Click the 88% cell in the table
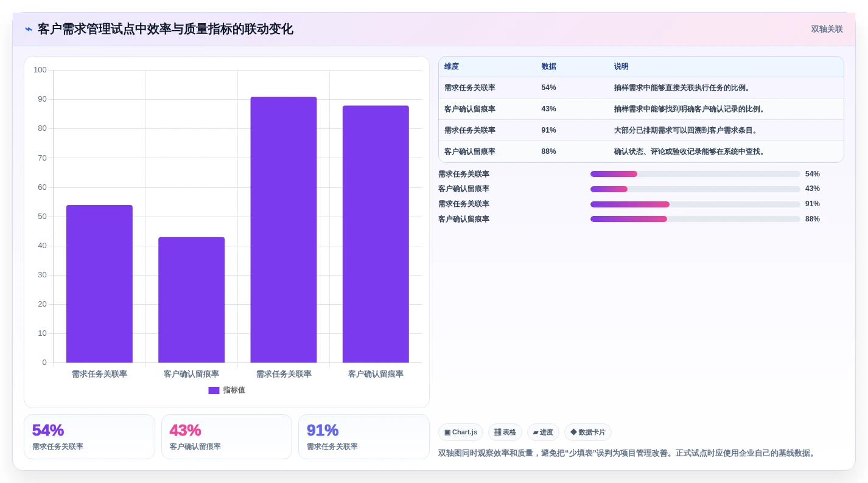Viewport: 868px width, 483px height. [x=548, y=151]
